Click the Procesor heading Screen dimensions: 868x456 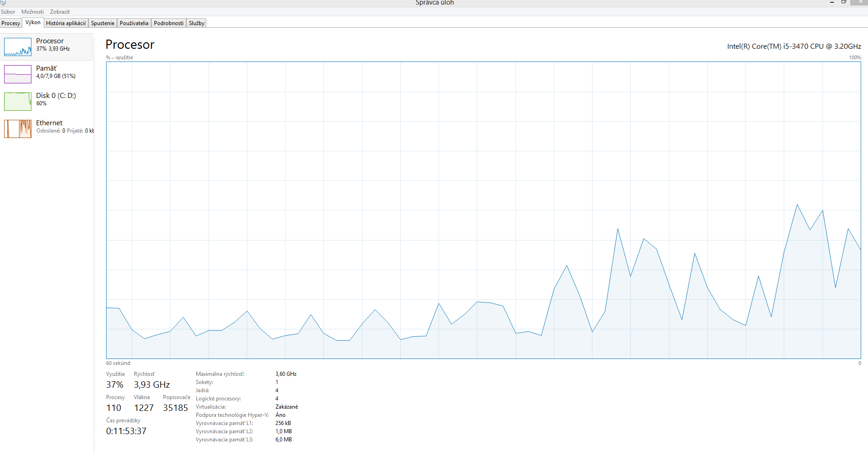point(130,45)
